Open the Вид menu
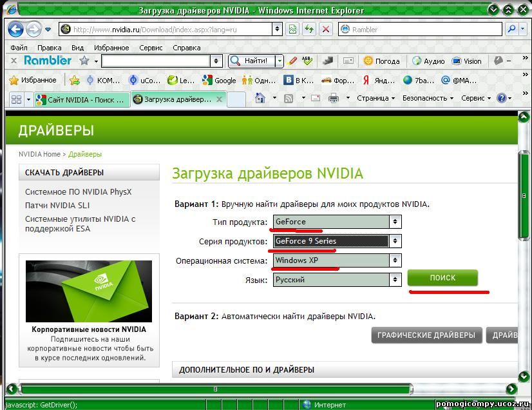532x410 pixels. pos(77,48)
